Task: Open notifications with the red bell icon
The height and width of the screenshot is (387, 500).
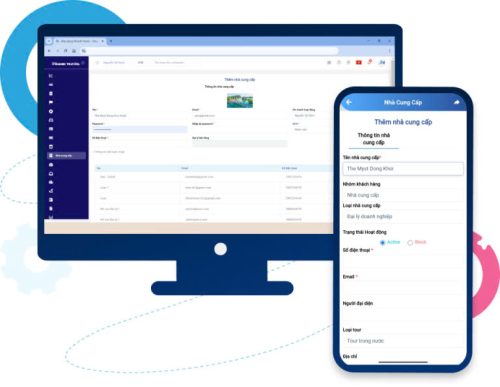Action: pyautogui.click(x=370, y=62)
